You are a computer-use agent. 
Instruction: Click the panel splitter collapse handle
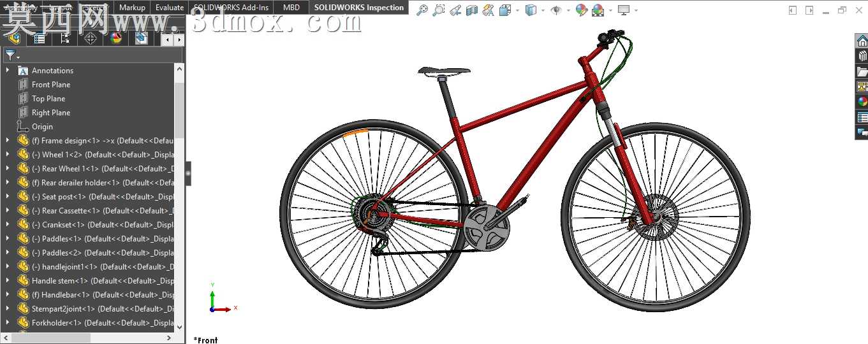pos(188,173)
